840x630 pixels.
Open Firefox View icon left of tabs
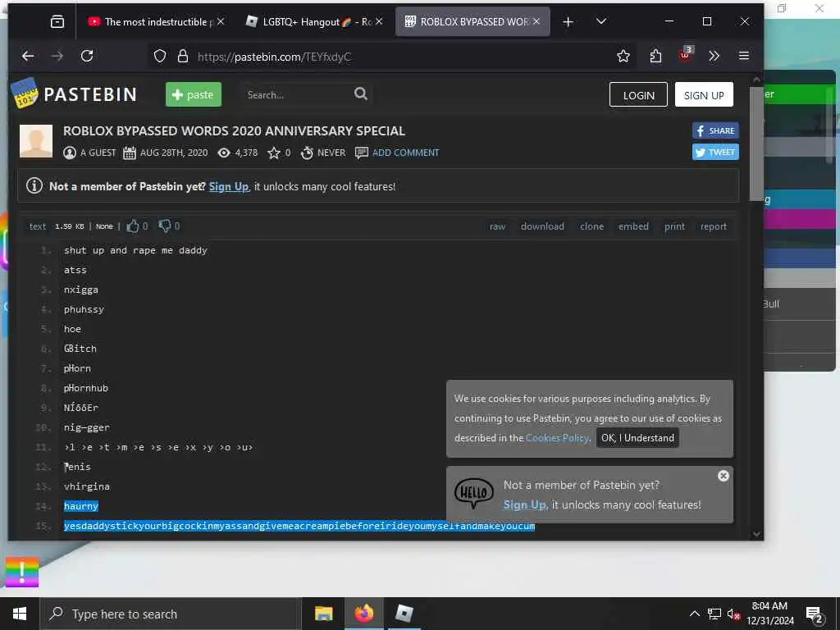[x=57, y=21]
